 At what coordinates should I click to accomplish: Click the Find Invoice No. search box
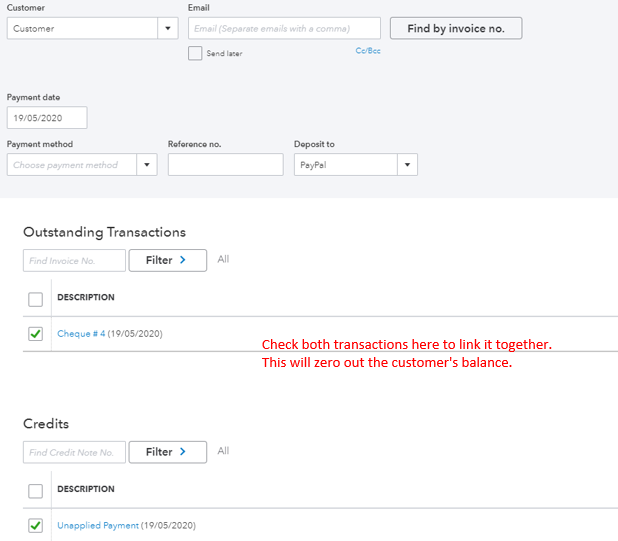74,260
